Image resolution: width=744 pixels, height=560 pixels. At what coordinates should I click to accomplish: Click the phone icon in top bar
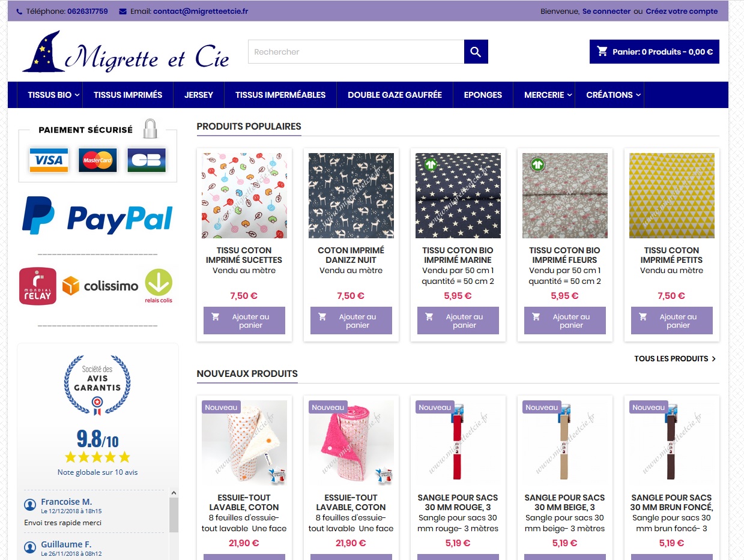pos(19,11)
